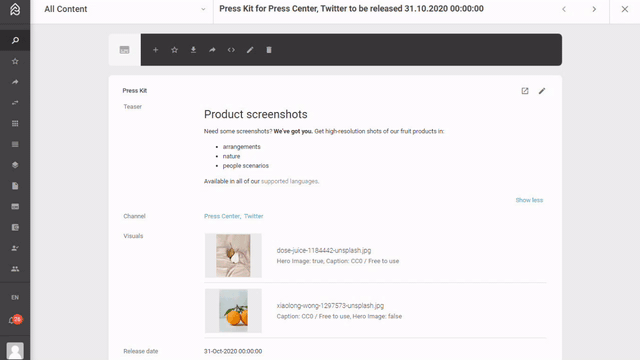Click dose-juice-1184442-unsplash.jpg file name

click(x=324, y=250)
